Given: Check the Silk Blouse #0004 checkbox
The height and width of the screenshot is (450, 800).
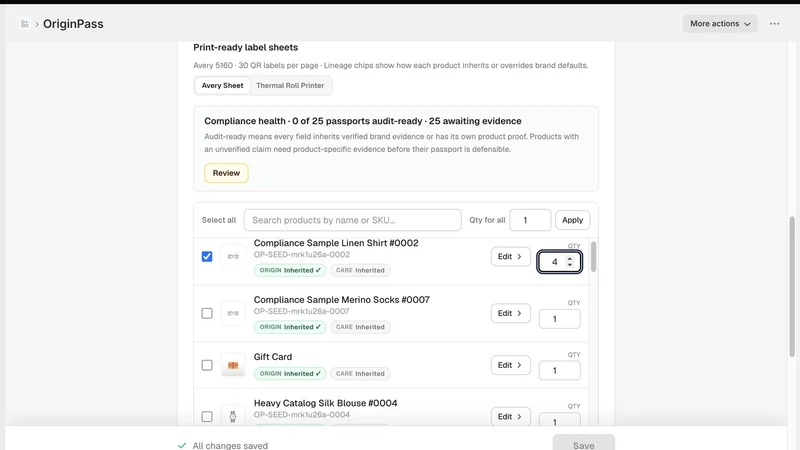Looking at the screenshot, I should (207, 417).
